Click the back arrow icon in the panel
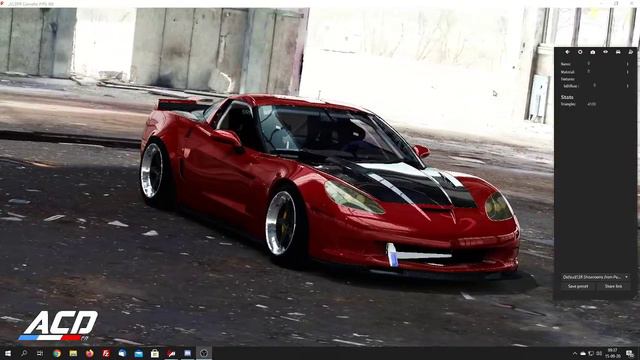 pos(567,52)
